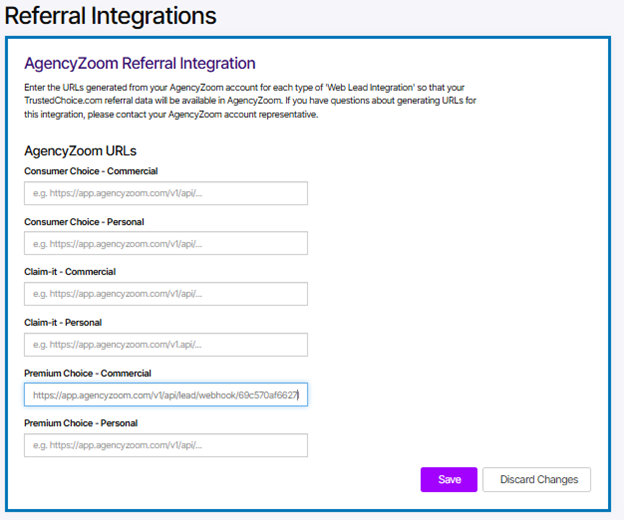Click the 'Consumer Choice - Commercial' label
624x520 pixels.
pyautogui.click(x=91, y=171)
